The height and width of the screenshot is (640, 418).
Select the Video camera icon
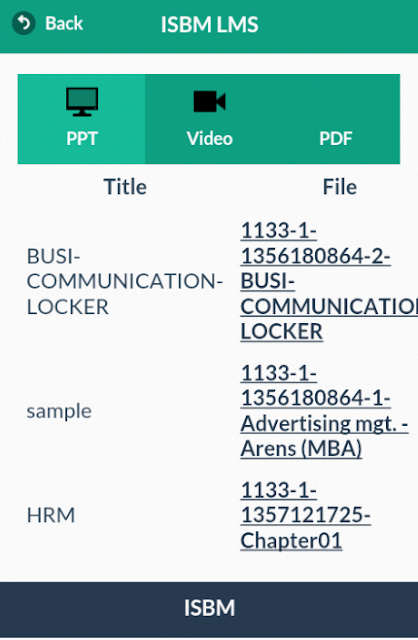(209, 101)
